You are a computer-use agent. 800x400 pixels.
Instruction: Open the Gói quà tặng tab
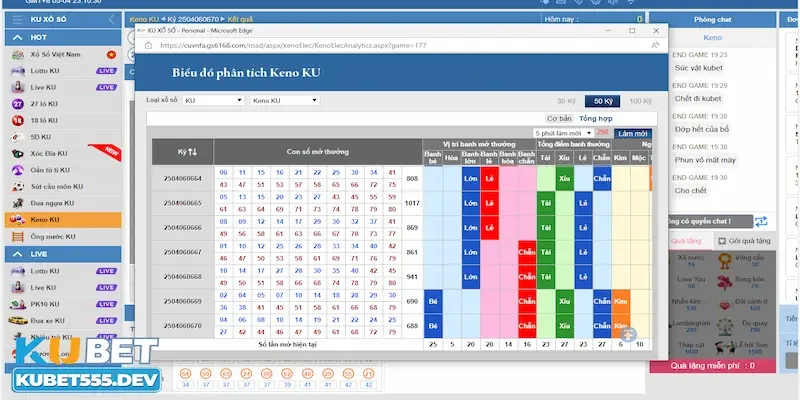pos(744,241)
